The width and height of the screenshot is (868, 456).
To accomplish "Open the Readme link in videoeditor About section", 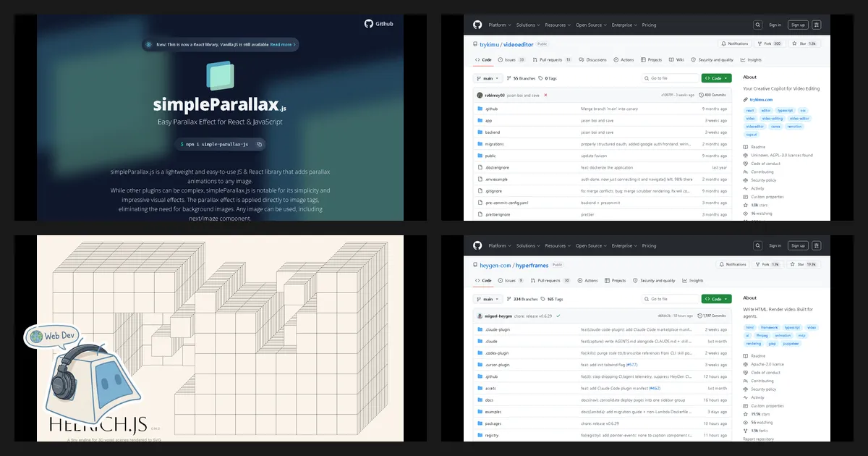I will tap(758, 146).
